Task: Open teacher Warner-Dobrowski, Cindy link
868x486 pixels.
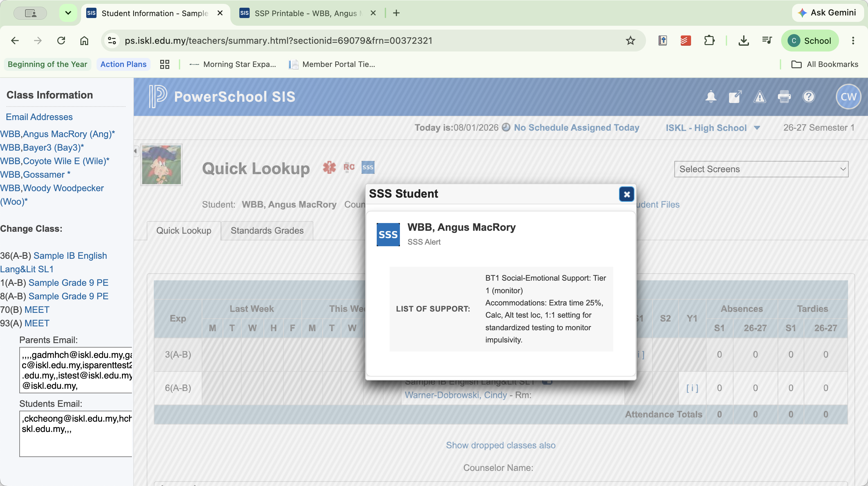Action: click(x=456, y=395)
